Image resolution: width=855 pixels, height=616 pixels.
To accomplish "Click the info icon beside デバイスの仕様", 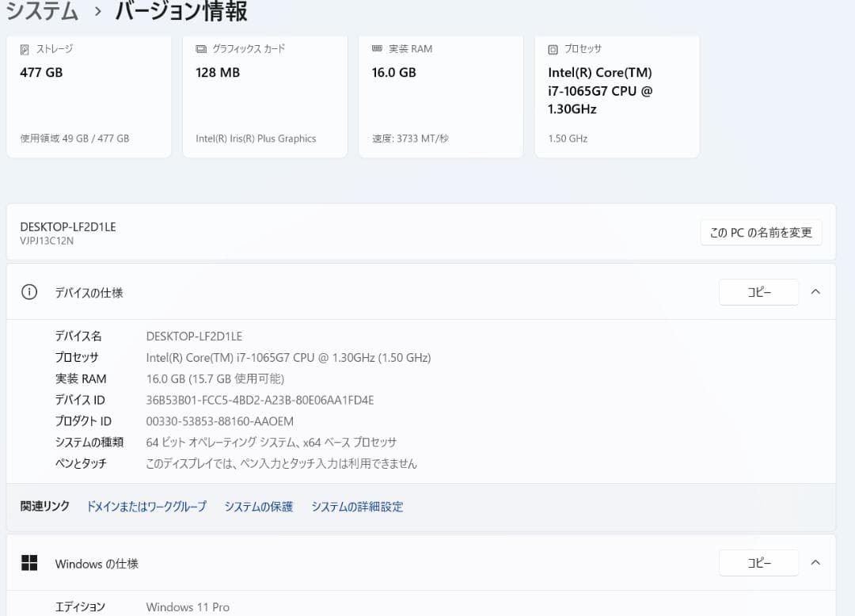I will point(29,292).
